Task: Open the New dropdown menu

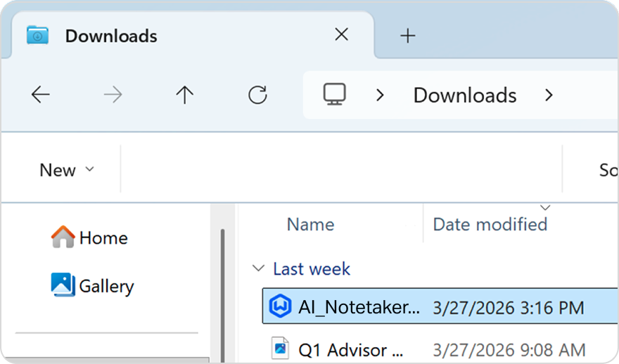Action: [67, 170]
